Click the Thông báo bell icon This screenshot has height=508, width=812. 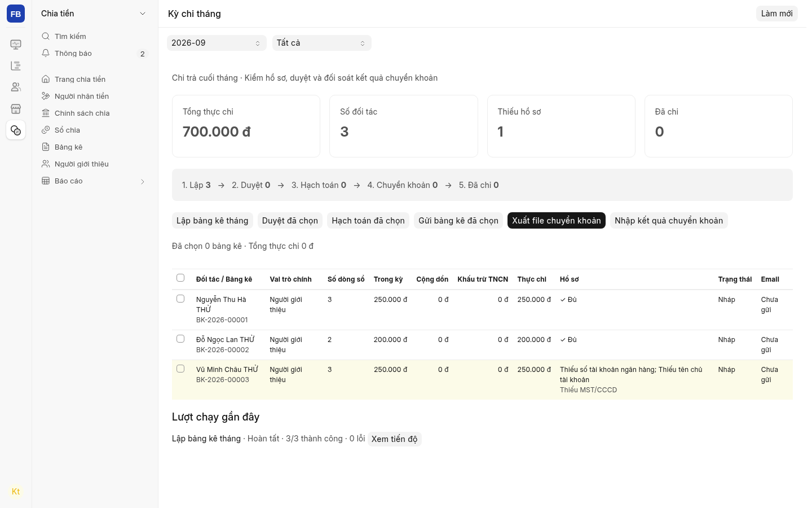pyautogui.click(x=46, y=53)
